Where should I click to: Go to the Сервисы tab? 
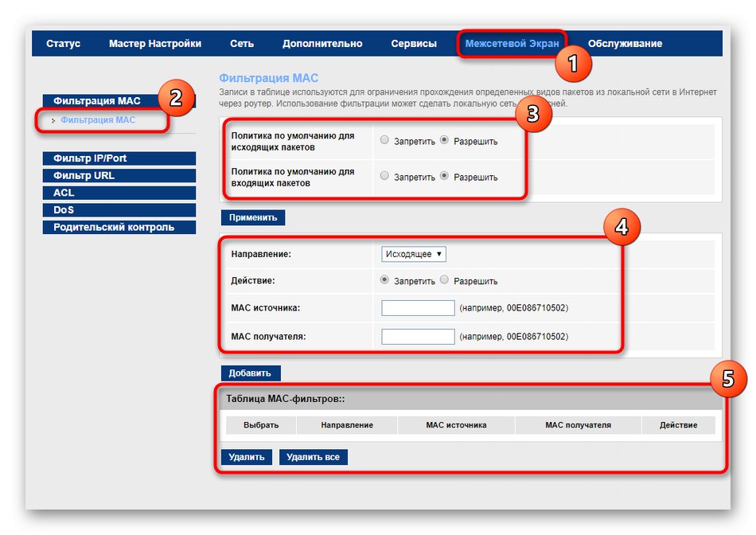point(414,44)
